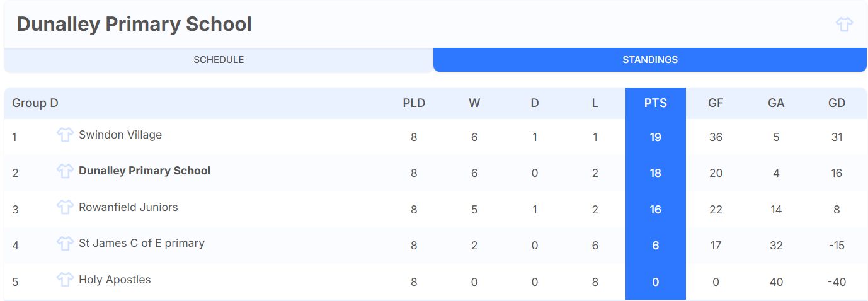This screenshot has height=301, width=868.
Task: Click the Group D table heading
Action: (35, 103)
